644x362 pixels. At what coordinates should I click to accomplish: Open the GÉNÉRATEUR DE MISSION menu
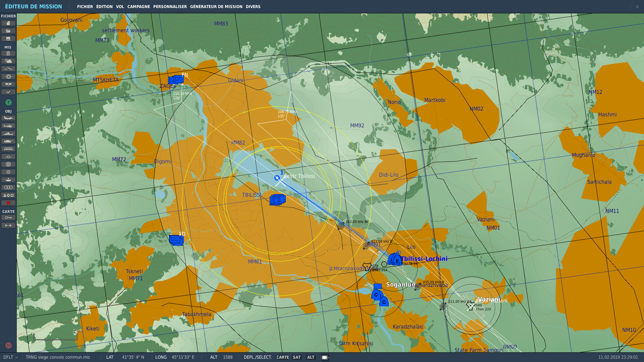tap(216, 7)
